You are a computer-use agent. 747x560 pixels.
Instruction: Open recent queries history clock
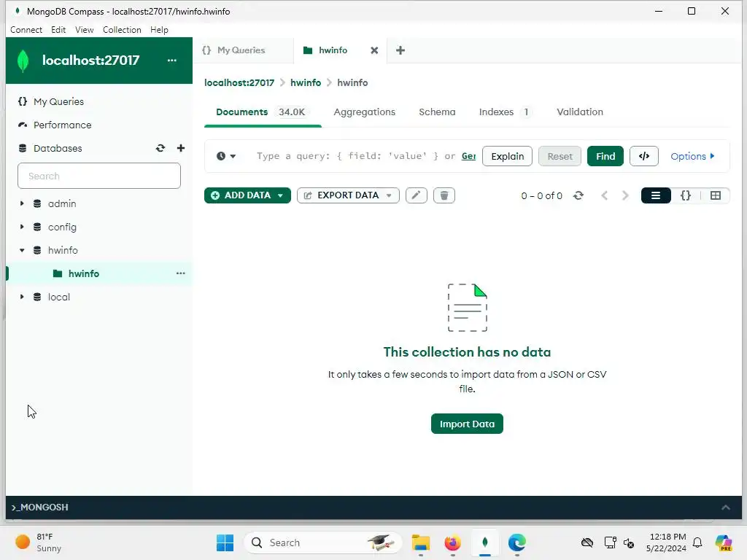tap(226, 156)
